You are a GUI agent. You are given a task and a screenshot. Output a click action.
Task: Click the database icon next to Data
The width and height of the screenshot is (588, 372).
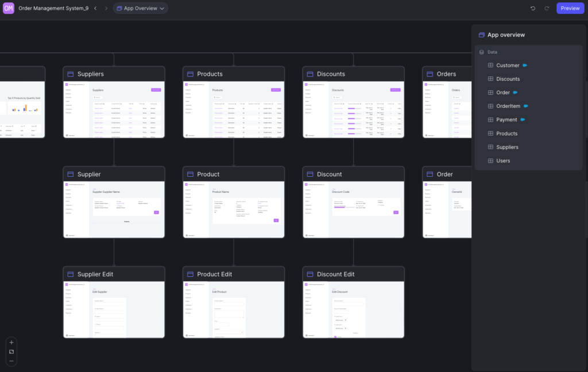coord(481,52)
